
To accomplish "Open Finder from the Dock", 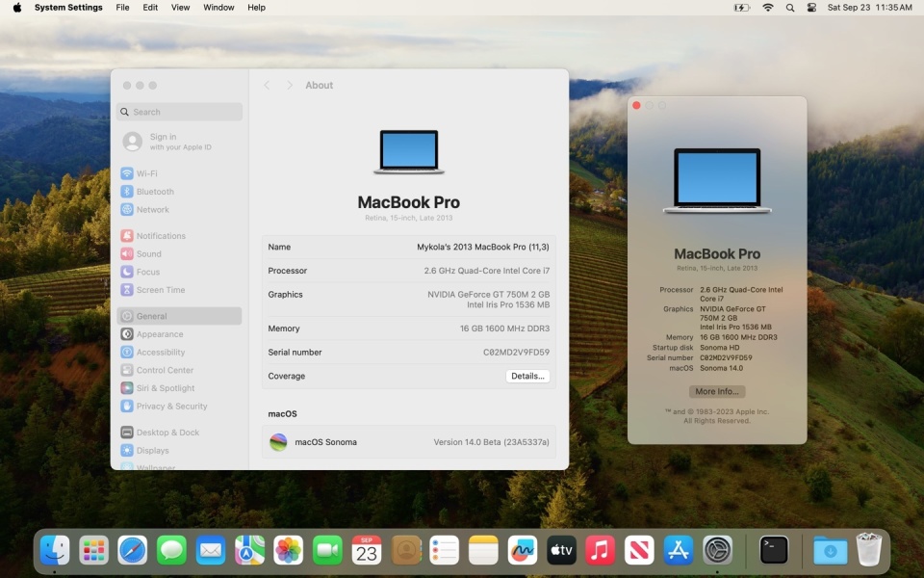I will [55, 551].
